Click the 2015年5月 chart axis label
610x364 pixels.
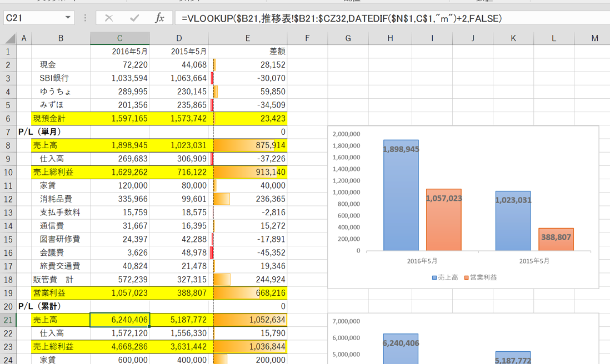pyautogui.click(x=534, y=261)
